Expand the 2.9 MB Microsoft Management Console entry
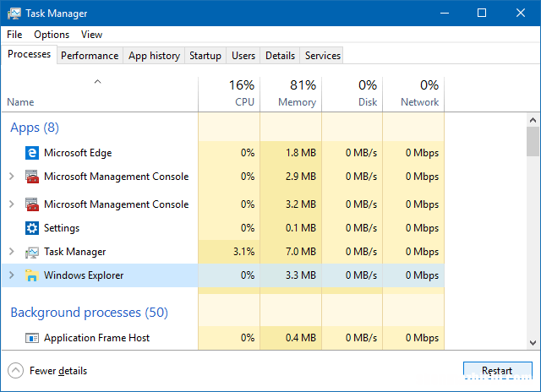Viewport: 541px width, 392px height. (x=11, y=177)
